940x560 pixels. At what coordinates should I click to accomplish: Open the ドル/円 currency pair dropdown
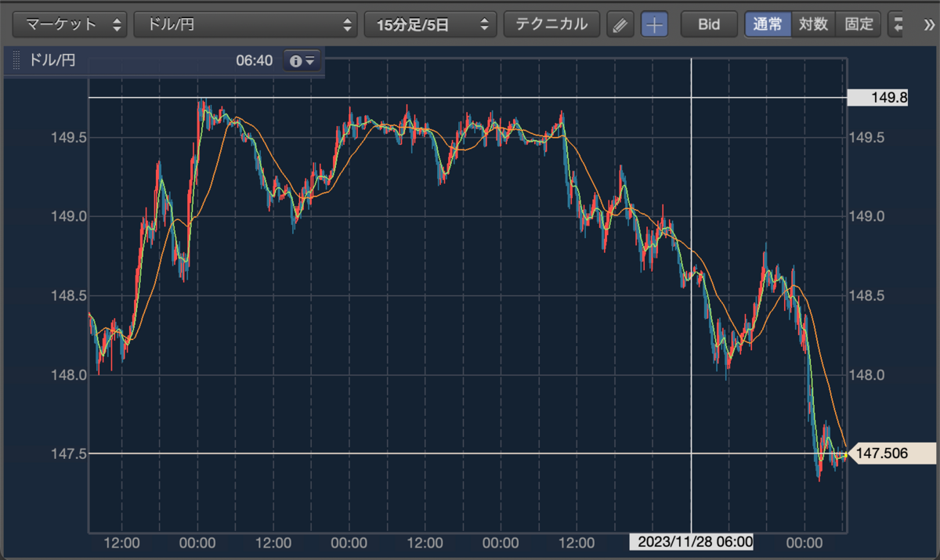coord(245,24)
